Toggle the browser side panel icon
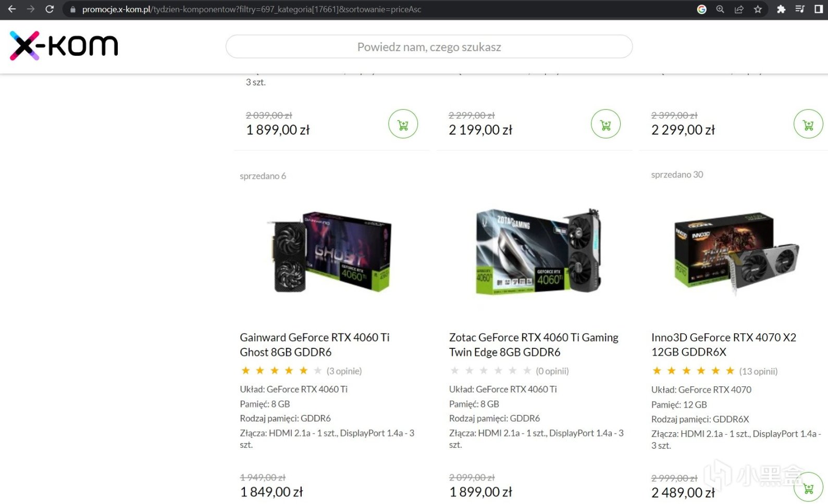Viewport: 828px width, 504px height. (x=818, y=9)
